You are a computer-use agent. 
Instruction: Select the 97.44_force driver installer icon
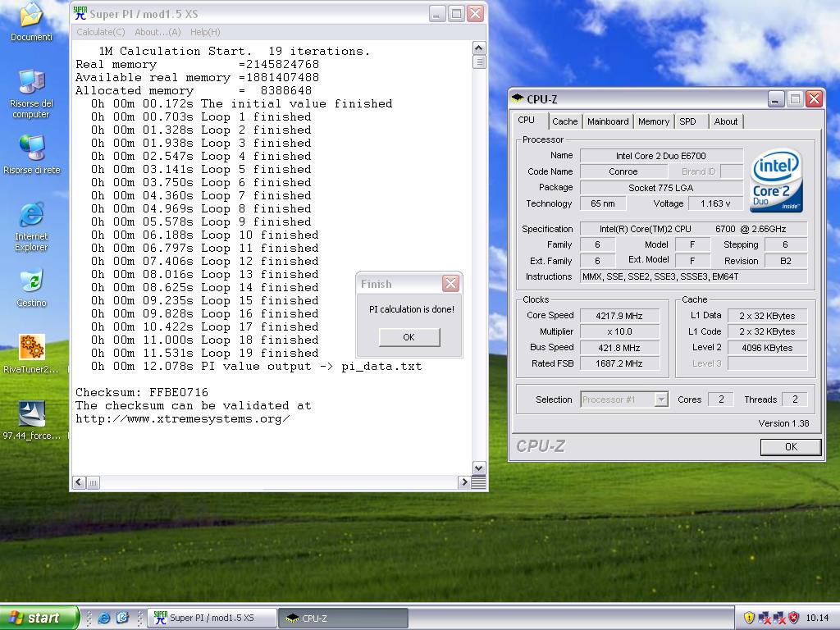[x=32, y=414]
